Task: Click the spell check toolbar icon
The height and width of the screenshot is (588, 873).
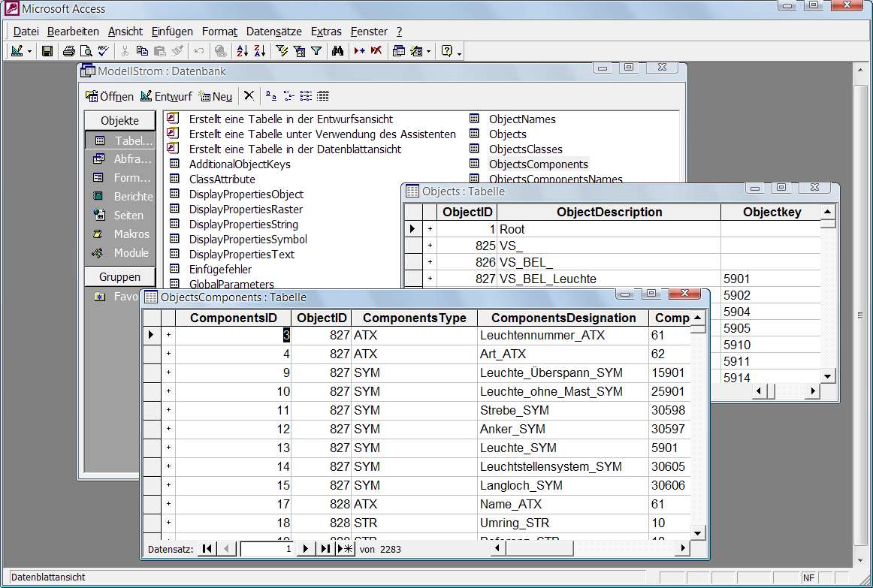Action: pos(103,51)
